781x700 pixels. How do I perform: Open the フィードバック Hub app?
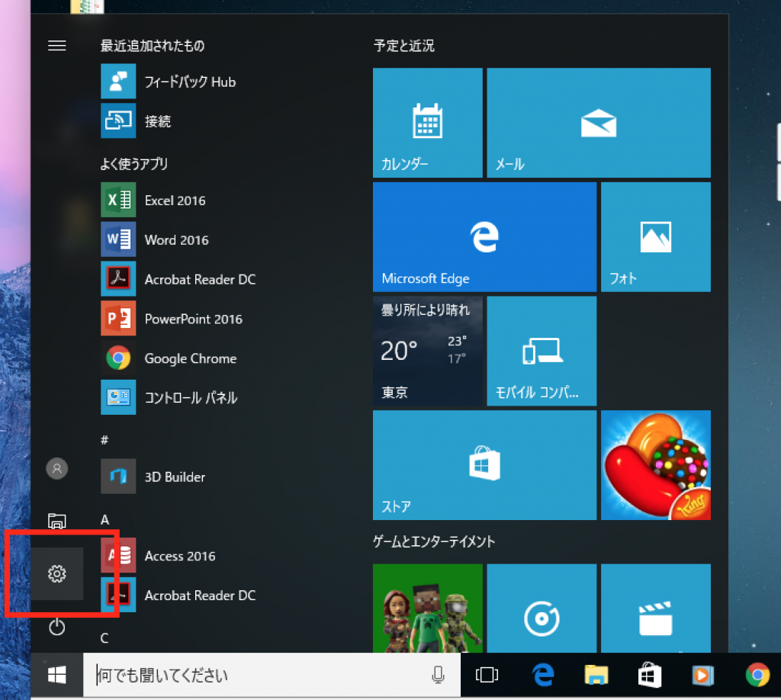191,82
